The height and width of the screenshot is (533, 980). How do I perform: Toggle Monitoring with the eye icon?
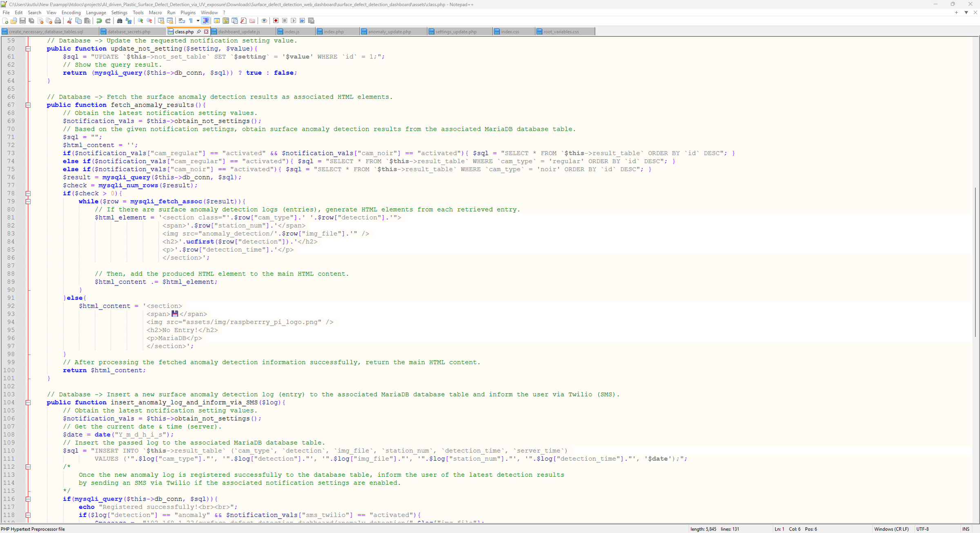pyautogui.click(x=264, y=21)
